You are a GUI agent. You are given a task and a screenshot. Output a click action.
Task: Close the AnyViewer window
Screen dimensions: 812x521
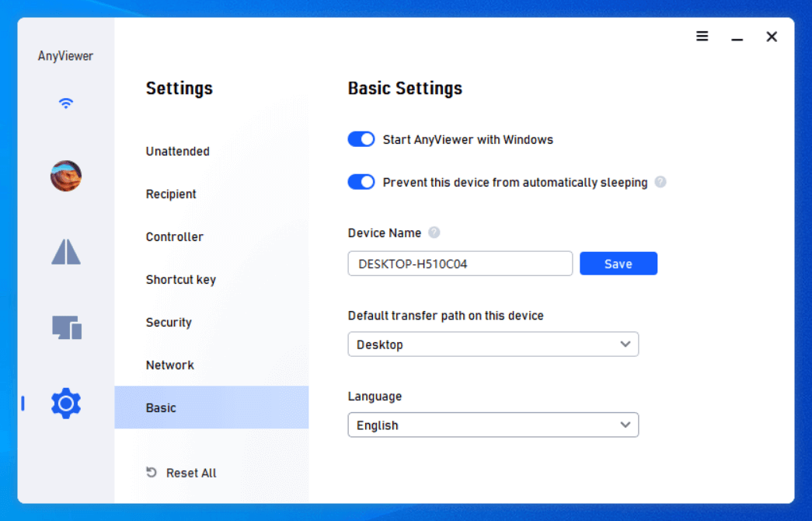(772, 37)
